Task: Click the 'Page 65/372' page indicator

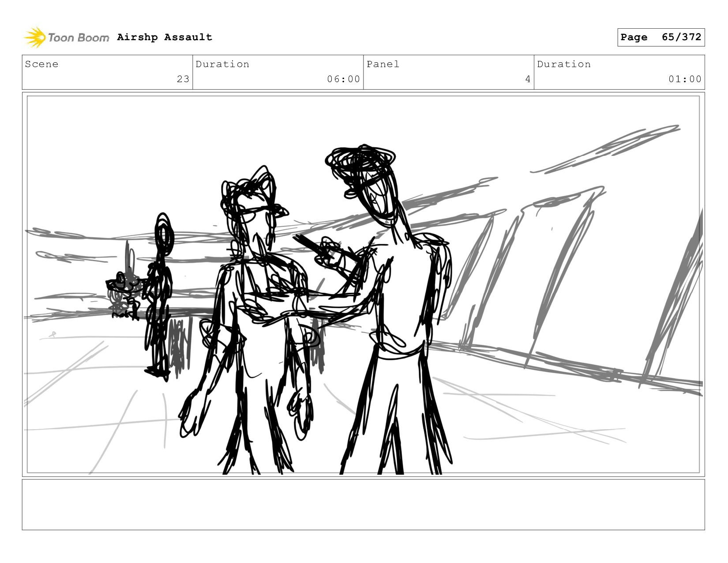Action: 661,37
